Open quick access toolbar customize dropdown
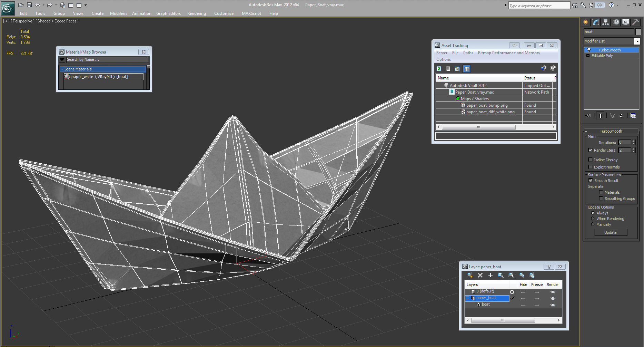Screen dimensions: 644x347 pos(86,5)
